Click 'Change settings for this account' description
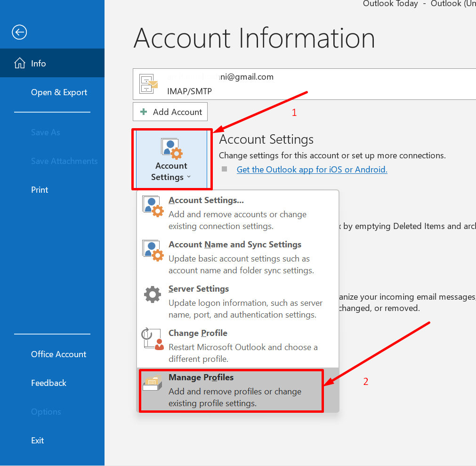476x466 pixels. point(332,155)
